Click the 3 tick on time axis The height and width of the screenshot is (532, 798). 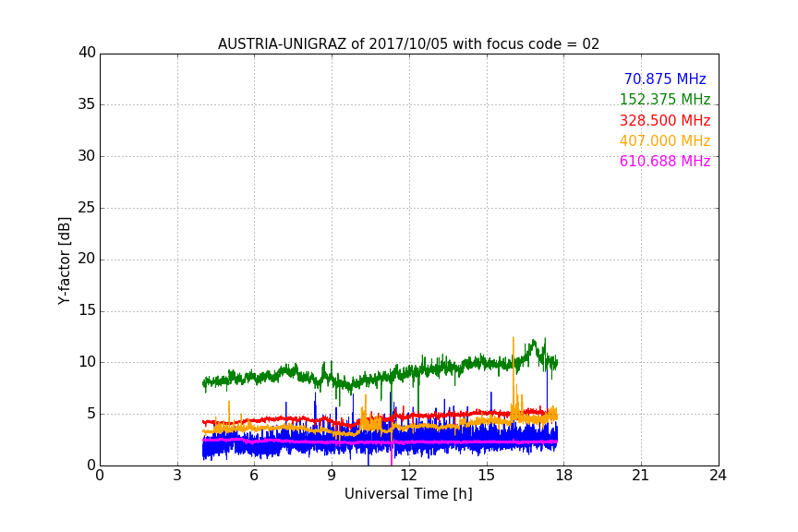tap(177, 476)
